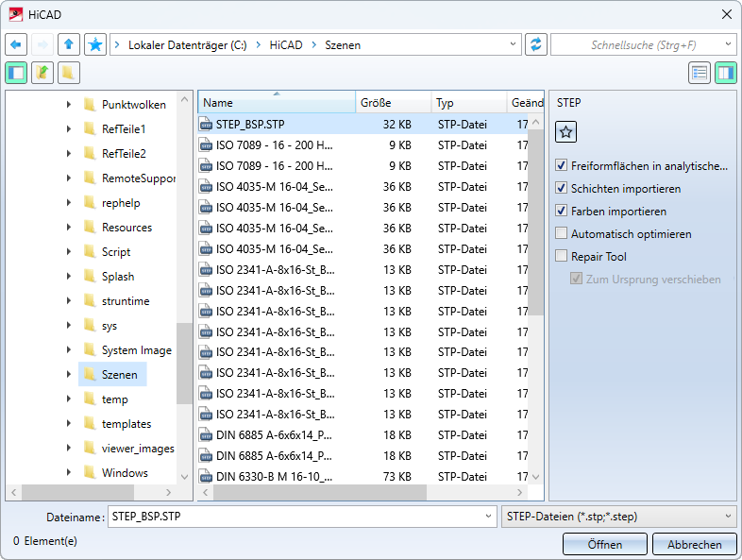Expand the rephelp folder node

click(x=69, y=202)
